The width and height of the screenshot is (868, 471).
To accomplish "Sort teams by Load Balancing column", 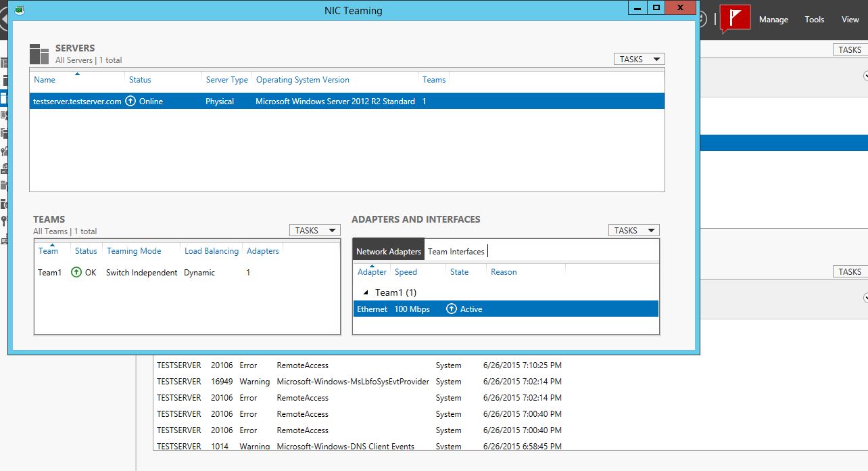I will pos(211,251).
